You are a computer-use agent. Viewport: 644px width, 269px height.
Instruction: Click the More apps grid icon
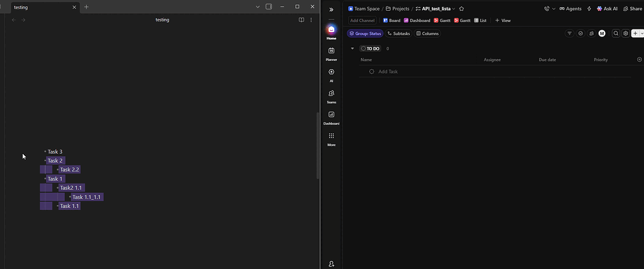pos(331,136)
